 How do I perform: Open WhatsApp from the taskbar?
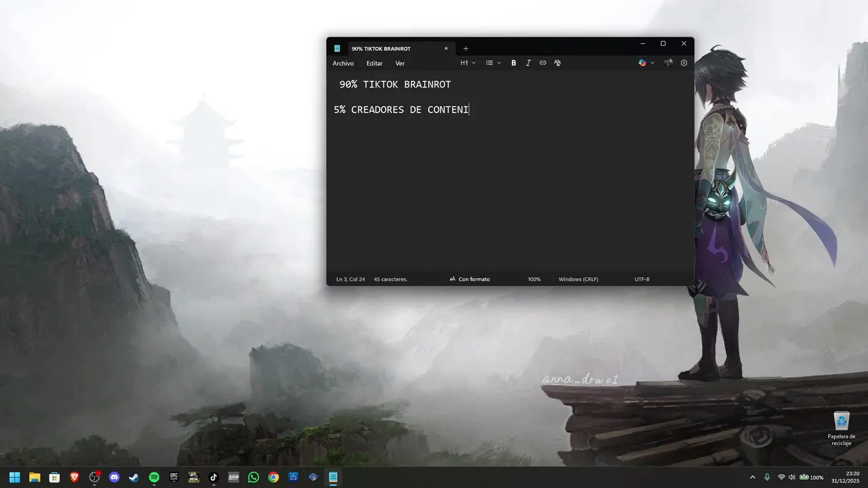point(254,477)
